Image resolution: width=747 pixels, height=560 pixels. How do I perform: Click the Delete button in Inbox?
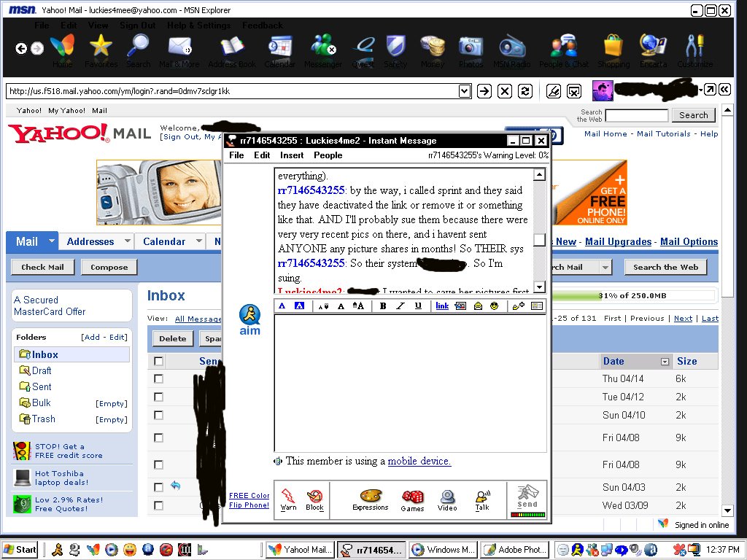[172, 338]
